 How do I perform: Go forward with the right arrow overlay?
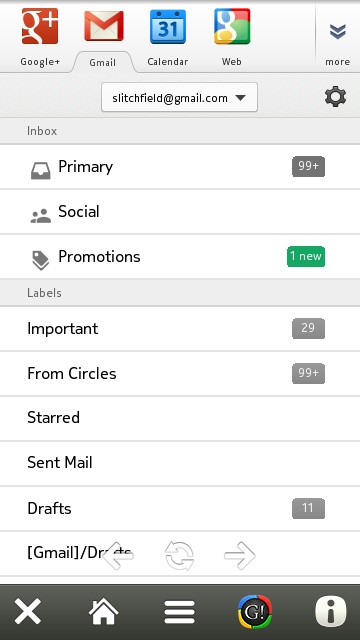[x=240, y=556]
